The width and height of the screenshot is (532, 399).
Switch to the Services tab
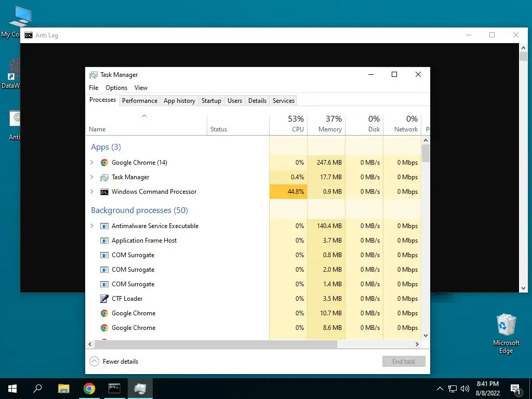coord(284,101)
